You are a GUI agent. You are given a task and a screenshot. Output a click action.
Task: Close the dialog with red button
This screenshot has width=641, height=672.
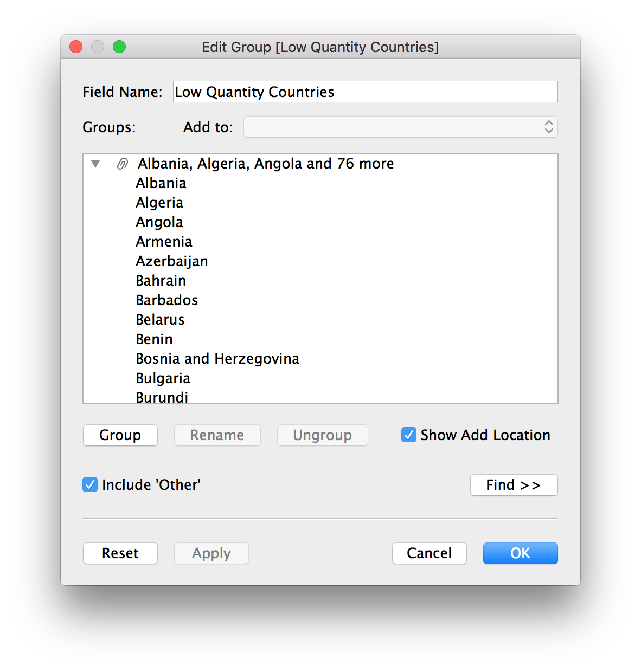(x=76, y=47)
